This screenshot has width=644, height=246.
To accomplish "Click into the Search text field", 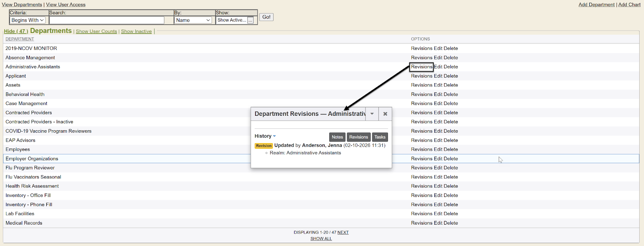I will click(107, 20).
